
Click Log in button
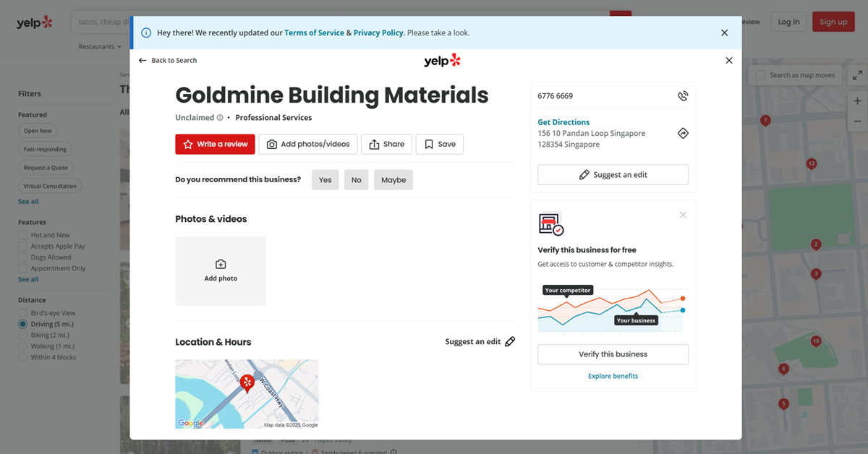point(788,22)
